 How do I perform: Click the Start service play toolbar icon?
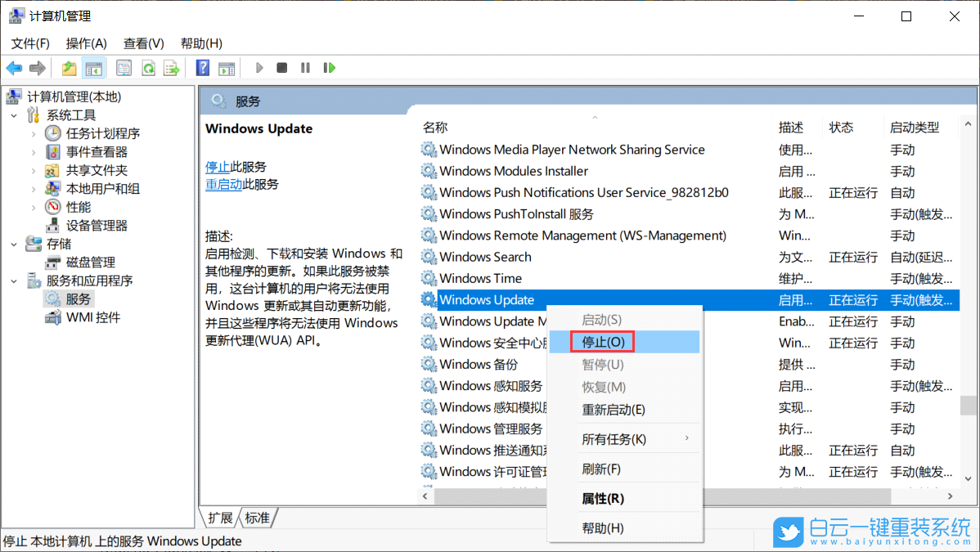pyautogui.click(x=259, y=68)
